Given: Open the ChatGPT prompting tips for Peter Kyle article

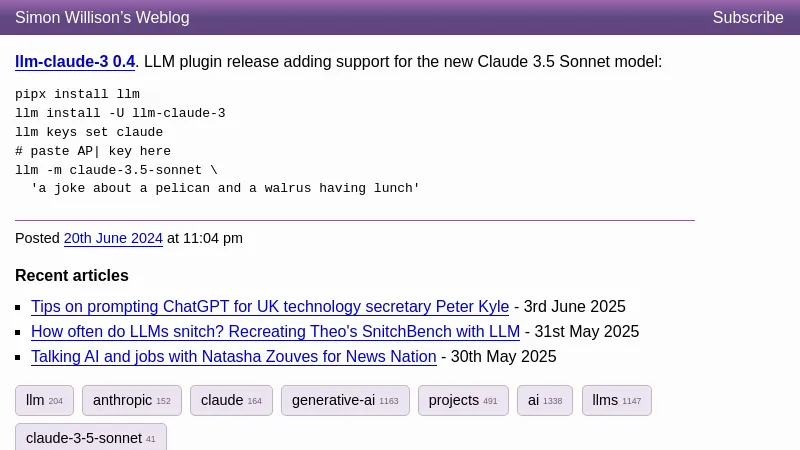Looking at the screenshot, I should [x=270, y=307].
